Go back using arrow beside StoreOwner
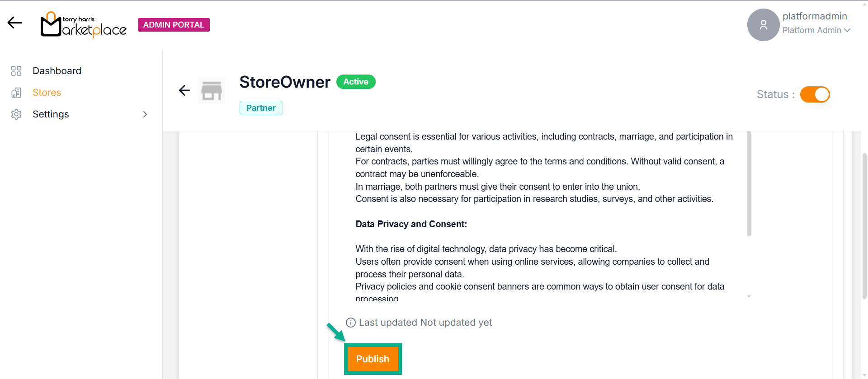The height and width of the screenshot is (379, 868). coord(184,90)
